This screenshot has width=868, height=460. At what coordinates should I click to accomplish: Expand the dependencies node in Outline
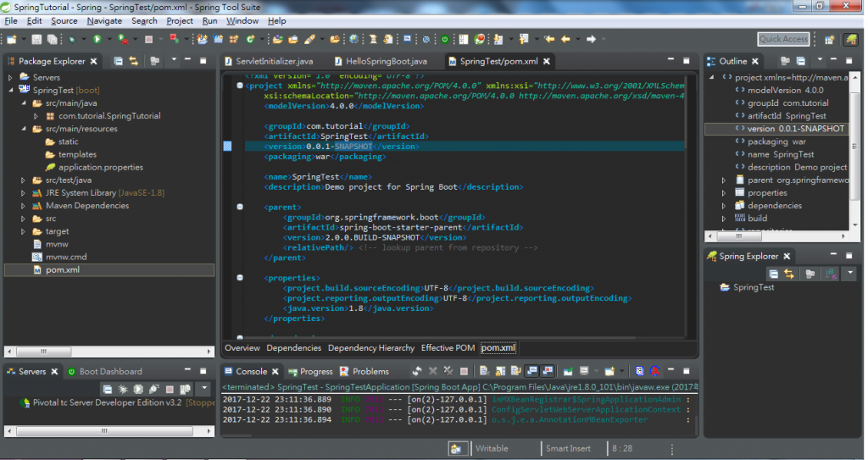(724, 206)
